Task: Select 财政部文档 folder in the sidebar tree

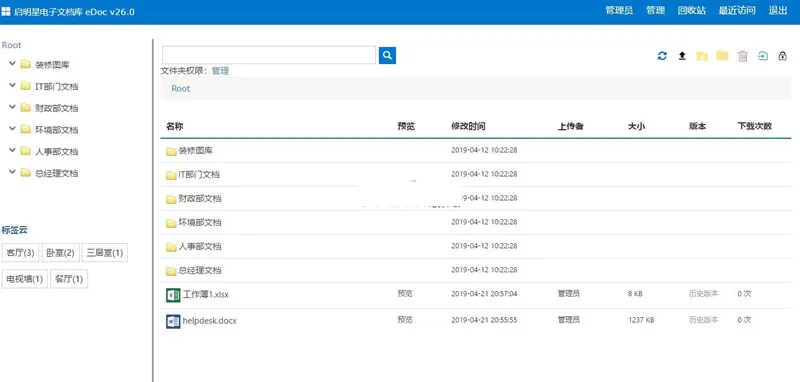Action: pyautogui.click(x=56, y=108)
